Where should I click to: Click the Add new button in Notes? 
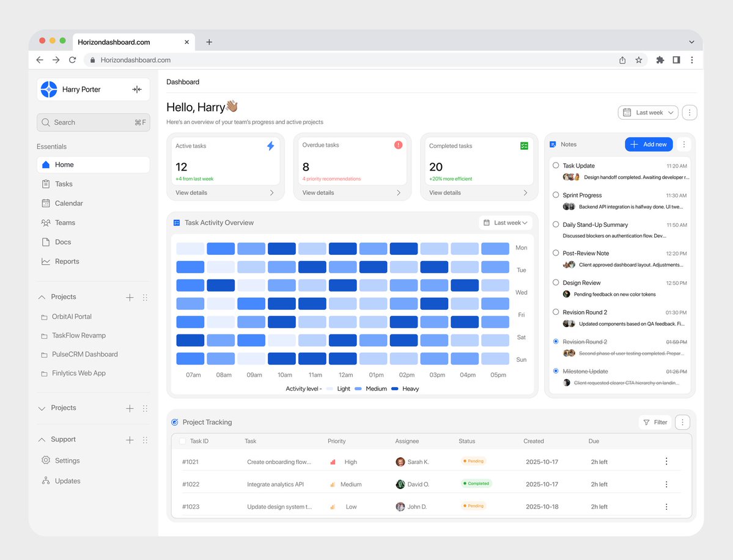pyautogui.click(x=650, y=144)
